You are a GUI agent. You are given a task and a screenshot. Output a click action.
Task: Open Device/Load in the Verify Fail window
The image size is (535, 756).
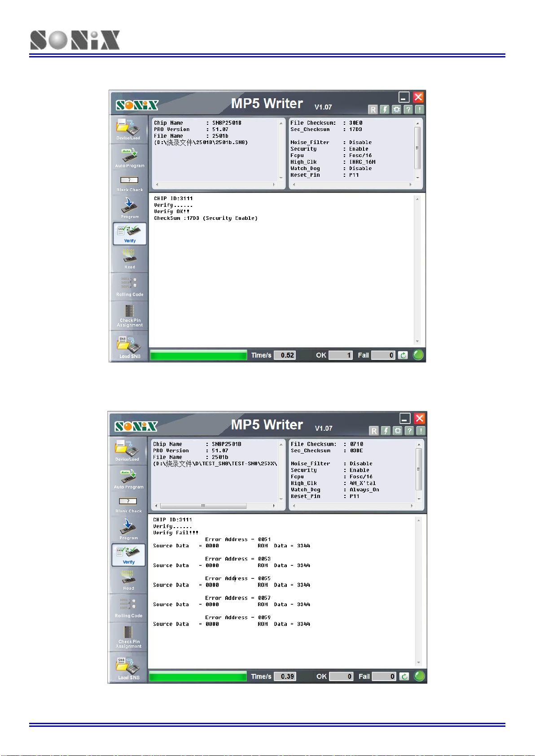[127, 451]
